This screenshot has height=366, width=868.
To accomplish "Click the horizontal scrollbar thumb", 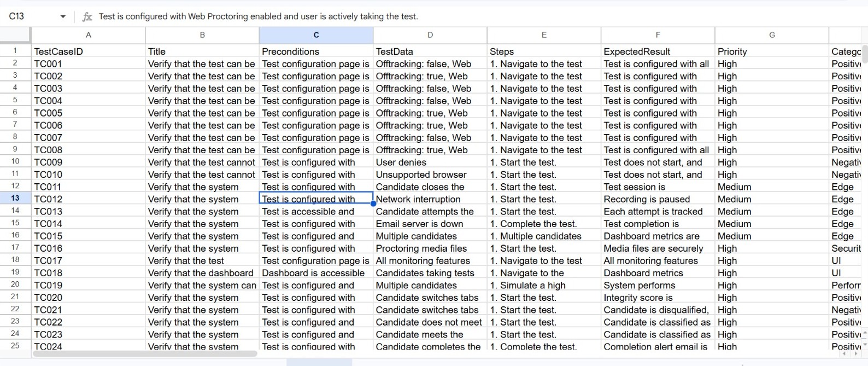I will 145,353.
